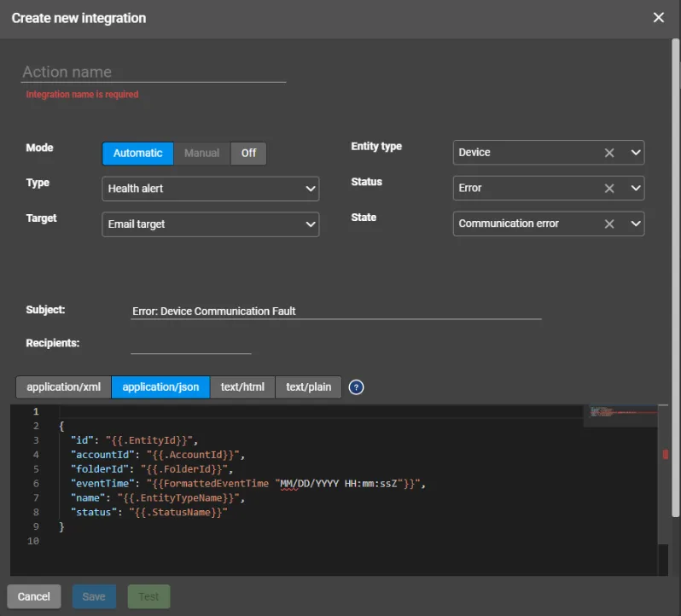Viewport: 681px width, 616px height.
Task: Click the closing brace on line 9
Action: pyautogui.click(x=61, y=526)
